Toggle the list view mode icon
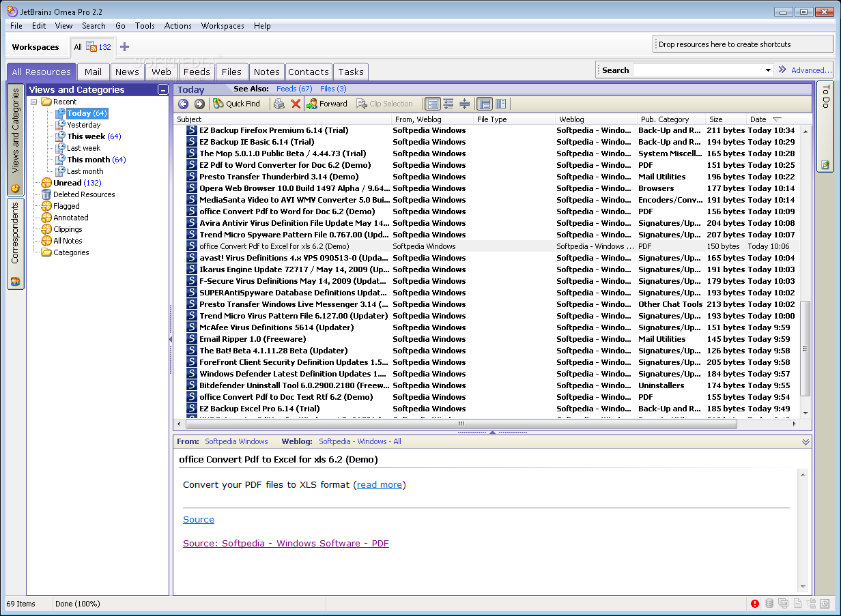Image resolution: width=841 pixels, height=616 pixels. coord(432,104)
